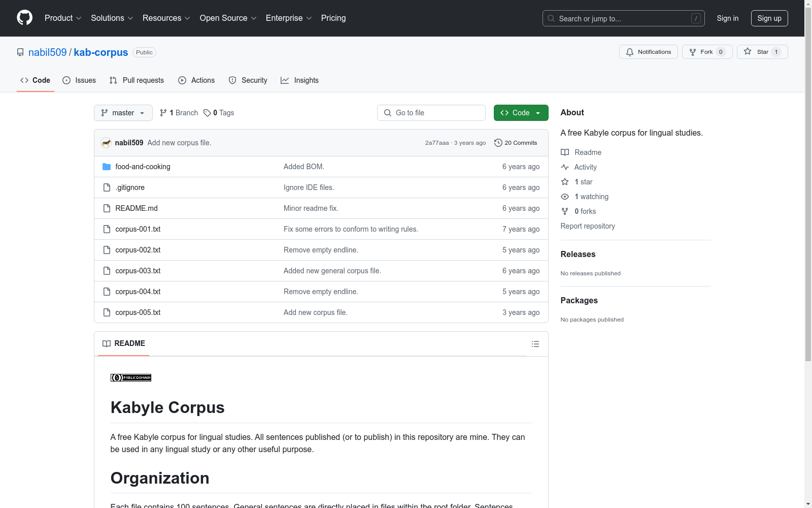Viewport: 812px width, 508px height.
Task: Click file icon next to .gitignore
Action: (x=107, y=187)
